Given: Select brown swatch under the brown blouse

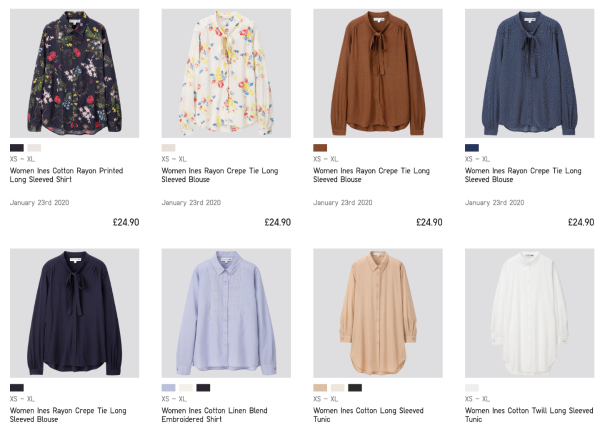Looking at the screenshot, I should click(x=320, y=147).
